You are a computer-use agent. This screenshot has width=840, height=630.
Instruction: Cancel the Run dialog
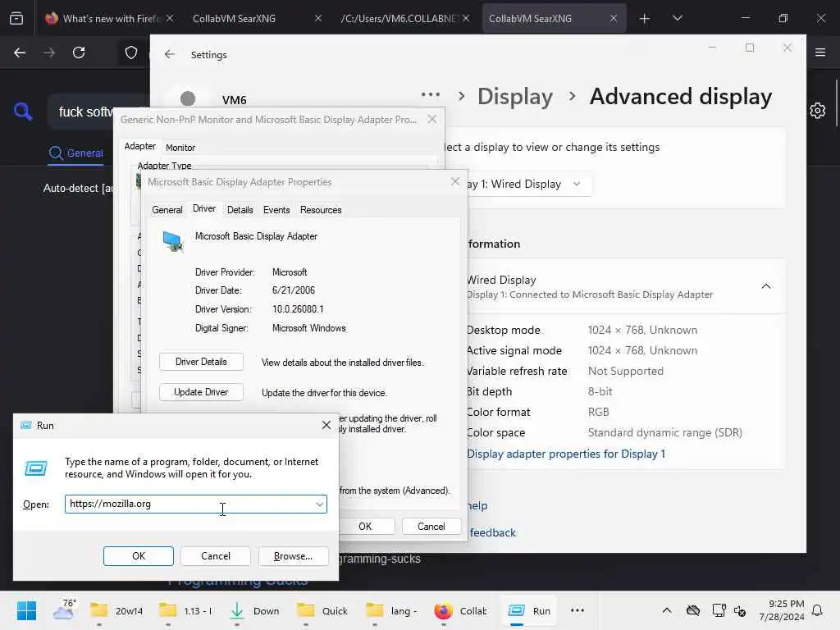click(216, 556)
